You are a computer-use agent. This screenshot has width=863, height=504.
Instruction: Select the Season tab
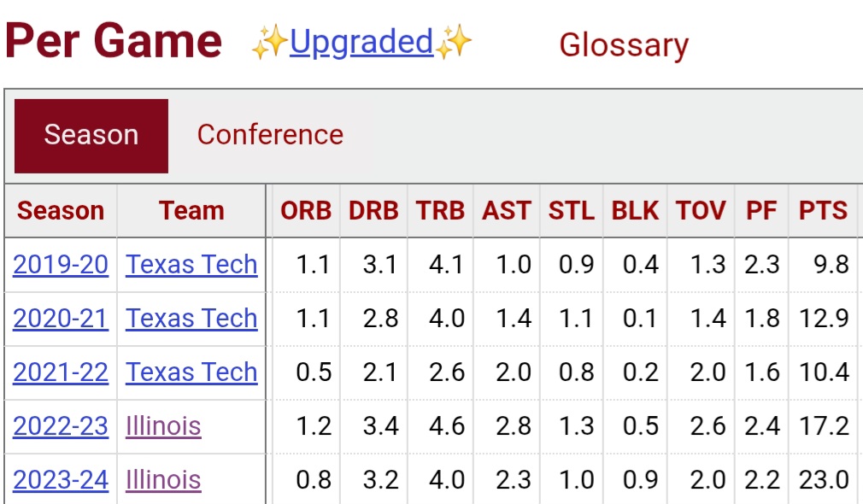pos(91,136)
